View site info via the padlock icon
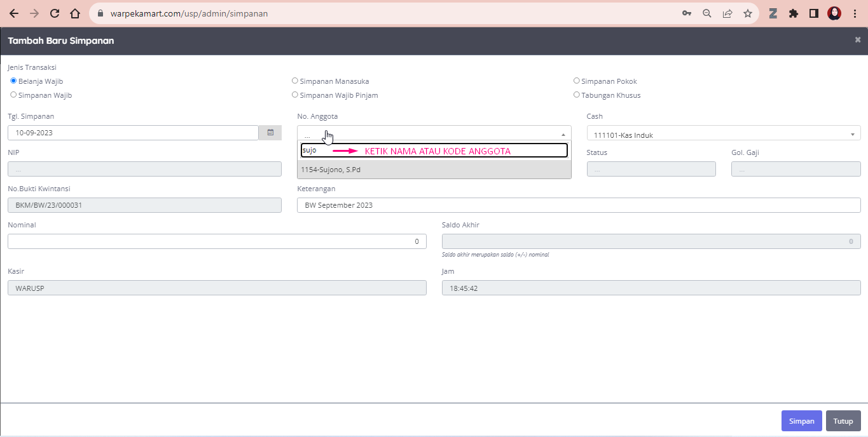Screen dimensions: 868x437 pos(100,13)
